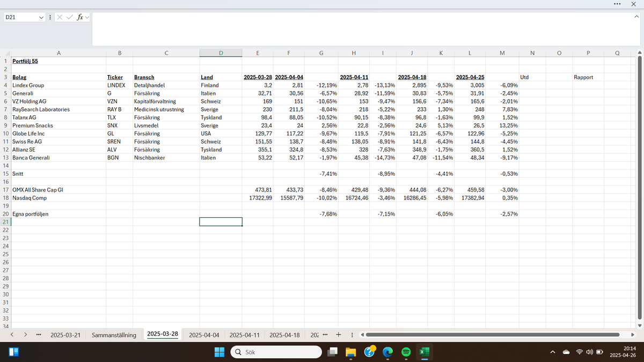Image resolution: width=644 pixels, height=362 pixels.
Task: Open the fx function dropdown arrow
Action: point(87,17)
